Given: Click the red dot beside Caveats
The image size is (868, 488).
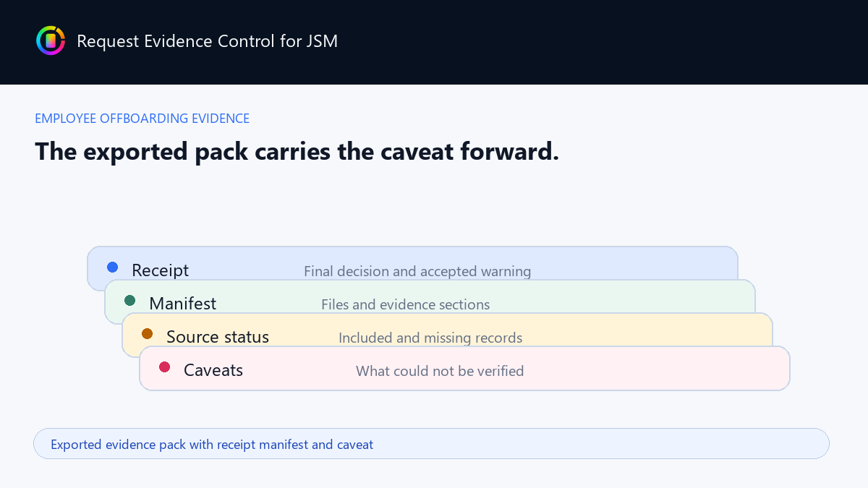Looking at the screenshot, I should 165,367.
